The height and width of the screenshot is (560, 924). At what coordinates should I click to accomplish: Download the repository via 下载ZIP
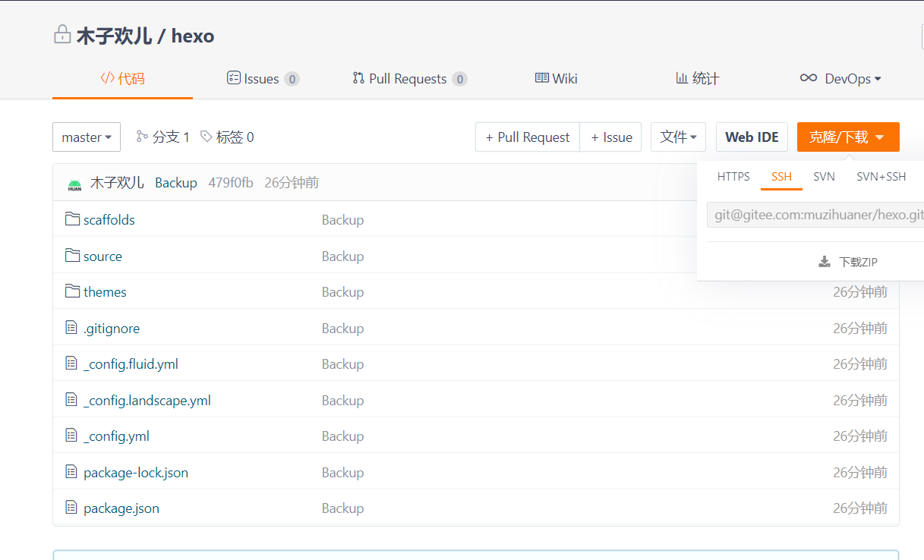pos(848,262)
